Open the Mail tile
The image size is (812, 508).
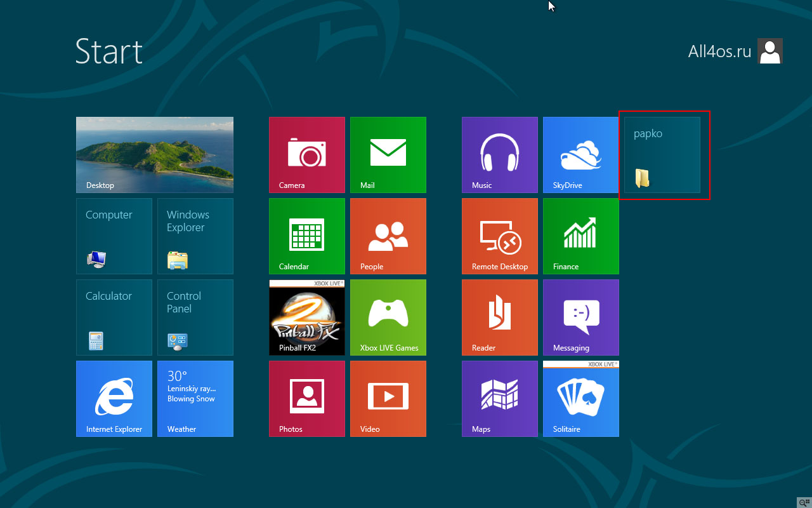pyautogui.click(x=388, y=155)
